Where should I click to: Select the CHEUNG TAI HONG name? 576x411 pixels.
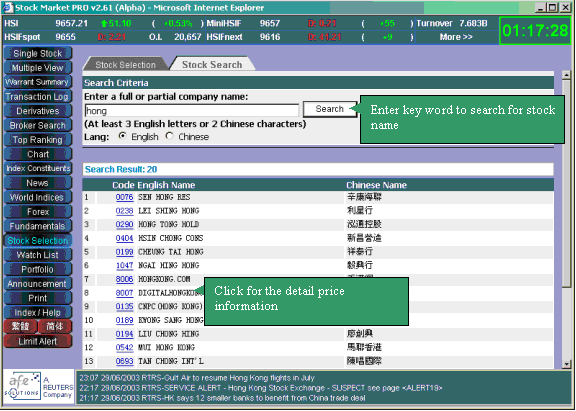171,252
